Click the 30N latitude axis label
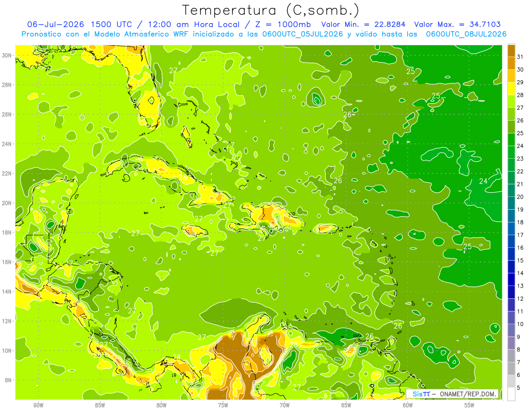Screen dimensions: 532x411 [x=7, y=55]
